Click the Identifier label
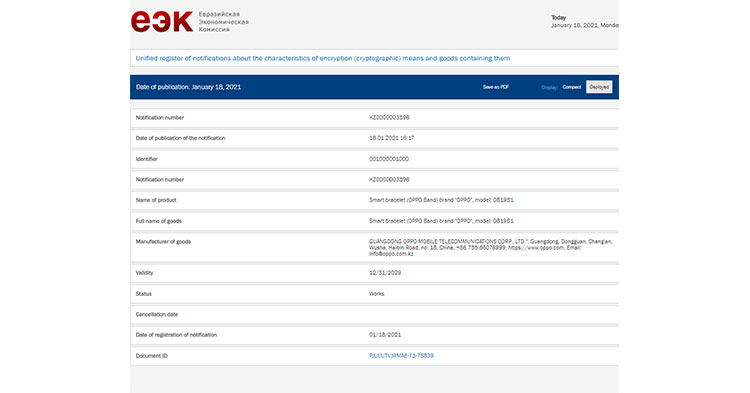 pos(146,159)
